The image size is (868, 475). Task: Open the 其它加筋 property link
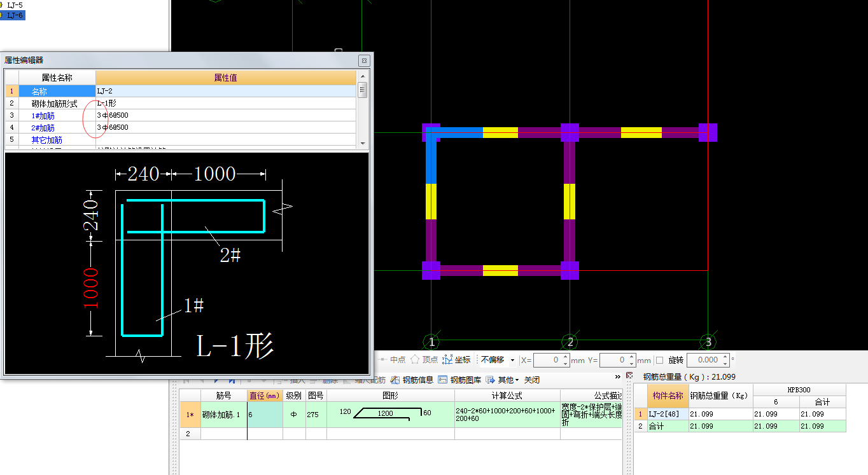pyautogui.click(x=47, y=140)
